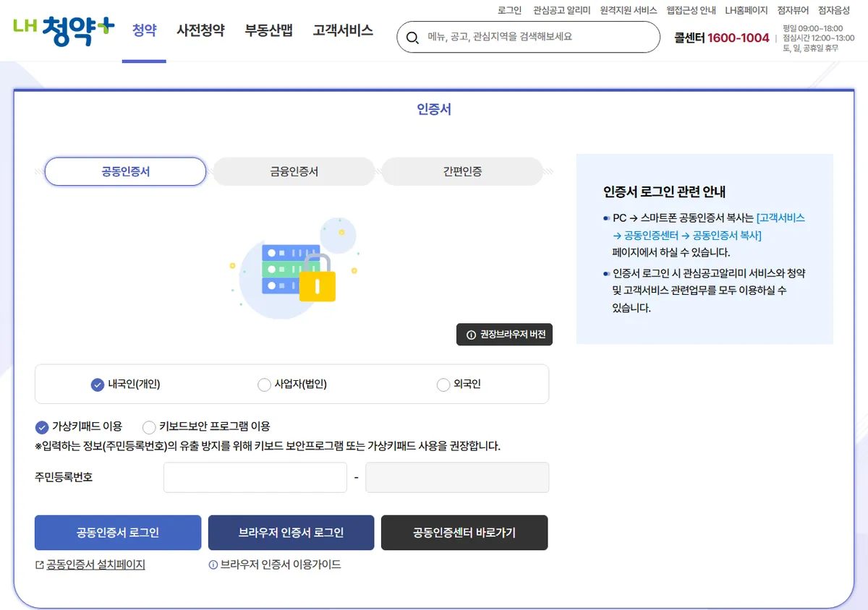Open the 점자음성 link

pos(834,10)
